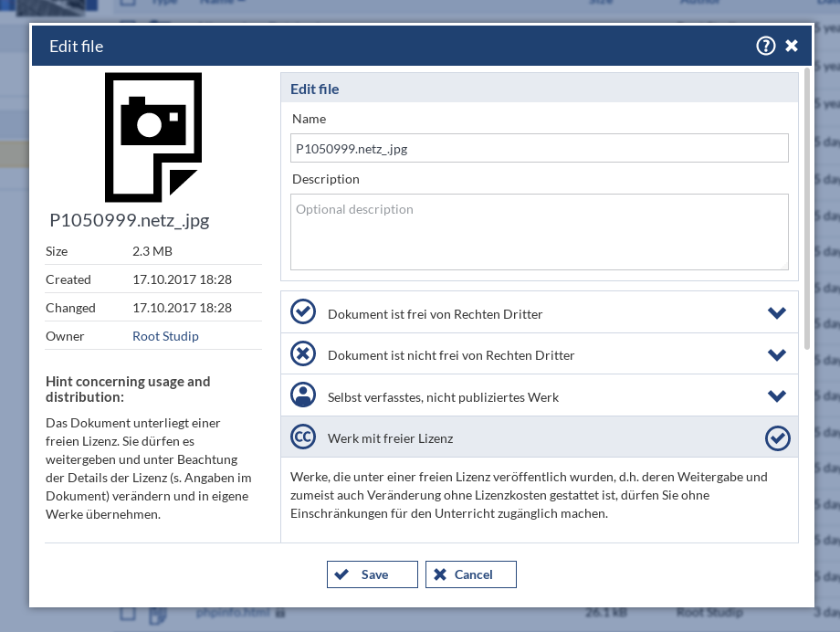Viewport: 840px width, 632px height.
Task: Open the Root Studip owner link
Action: coord(165,336)
